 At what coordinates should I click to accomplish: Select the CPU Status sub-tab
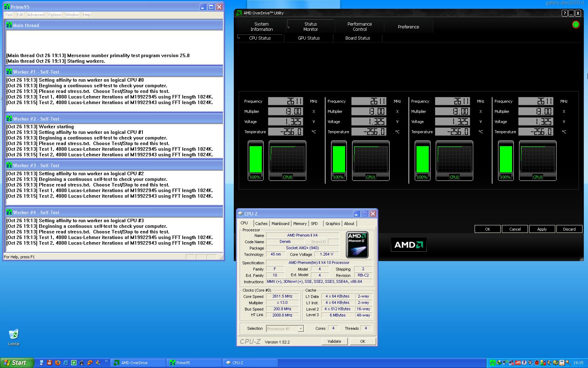[x=260, y=38]
